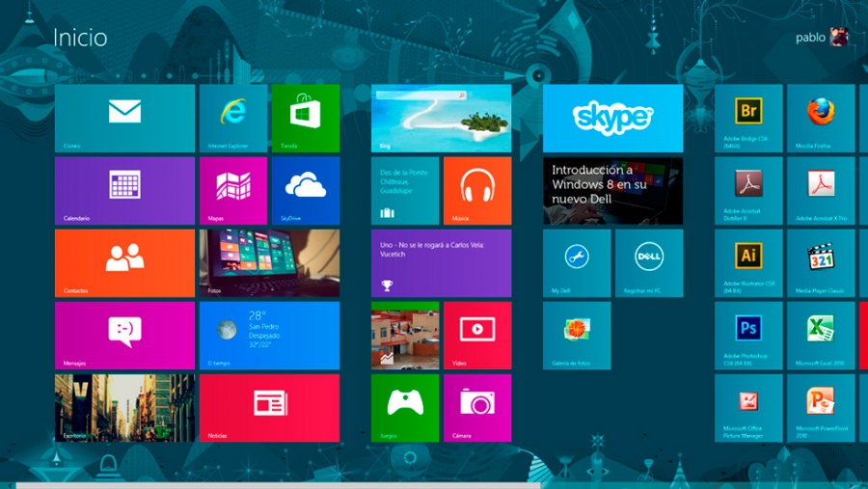Open the Música headphones tile
The width and height of the screenshot is (868, 489).
(477, 191)
